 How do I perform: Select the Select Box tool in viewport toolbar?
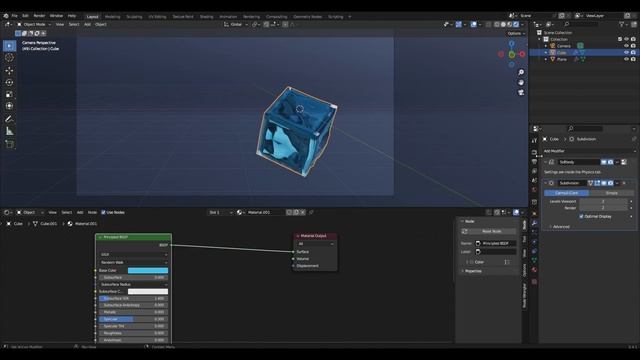9,46
